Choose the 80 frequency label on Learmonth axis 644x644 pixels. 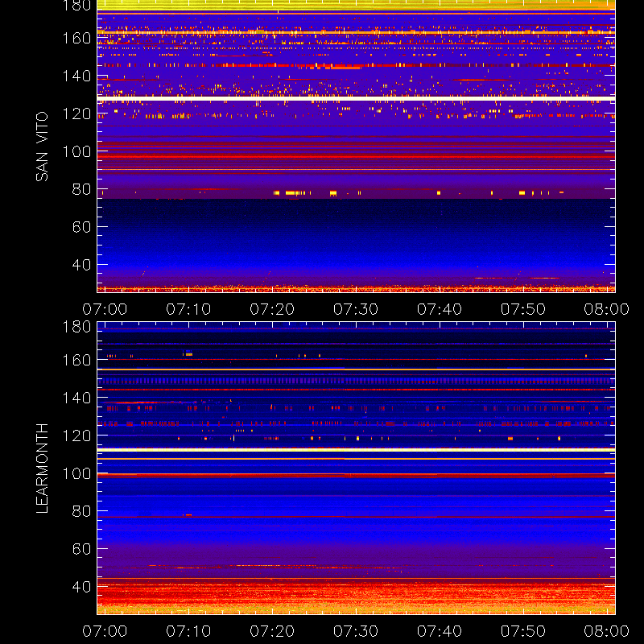(81, 511)
